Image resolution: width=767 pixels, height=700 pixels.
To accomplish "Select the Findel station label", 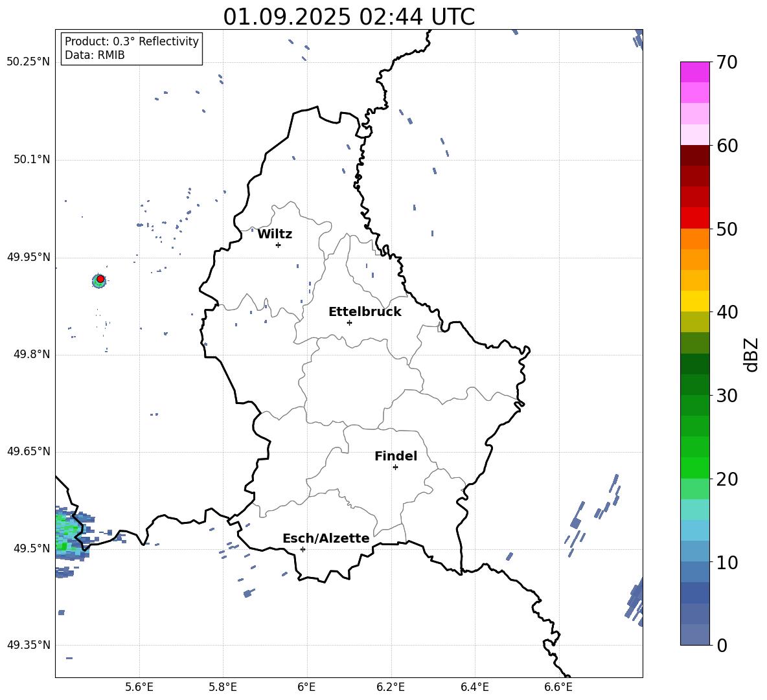I will point(396,456).
